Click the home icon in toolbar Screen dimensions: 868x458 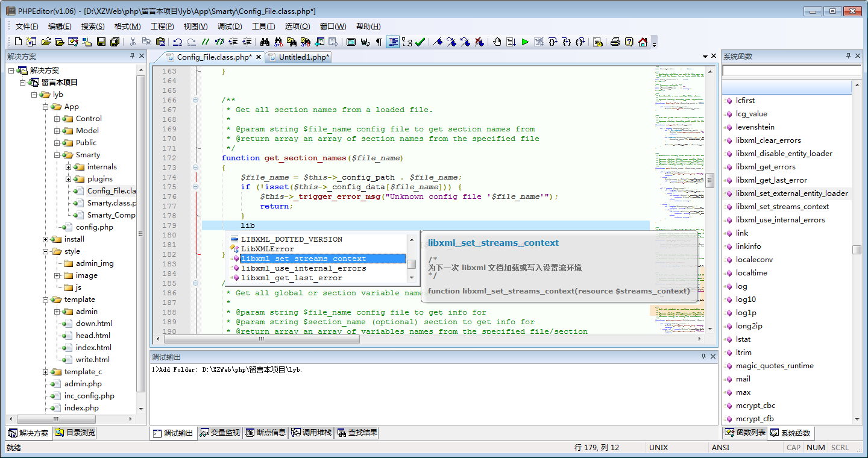[643, 42]
